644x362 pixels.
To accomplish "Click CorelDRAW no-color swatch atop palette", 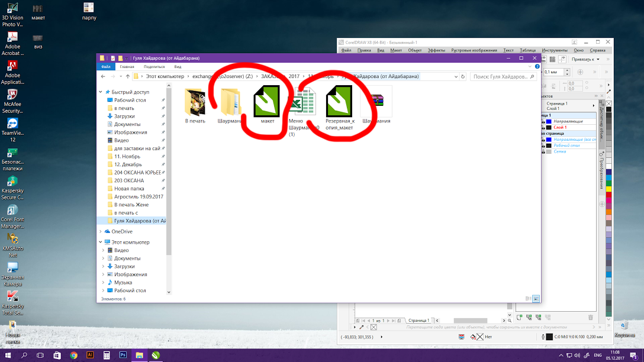I will pos(608,104).
